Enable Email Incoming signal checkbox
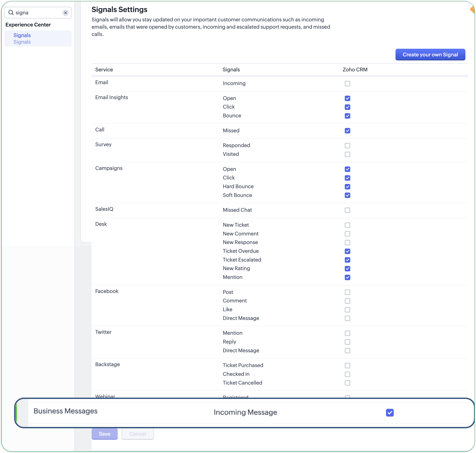The width and height of the screenshot is (476, 453). coord(347,84)
